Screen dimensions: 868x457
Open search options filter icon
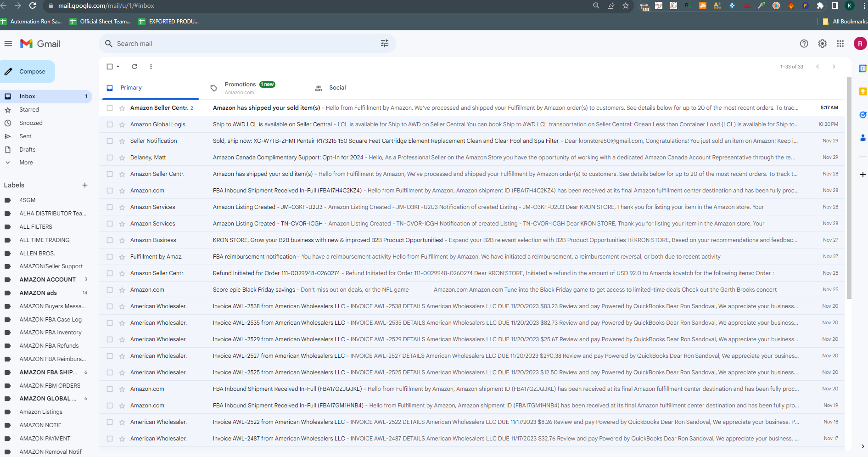pyautogui.click(x=385, y=43)
